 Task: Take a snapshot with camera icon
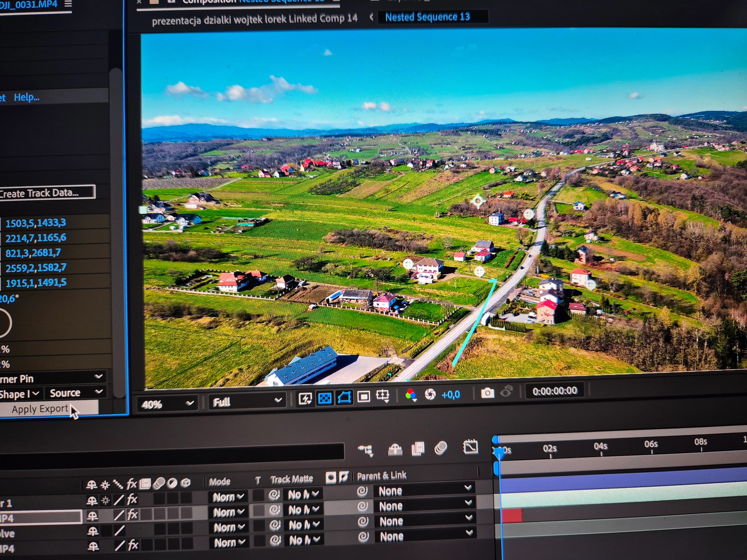(x=487, y=393)
